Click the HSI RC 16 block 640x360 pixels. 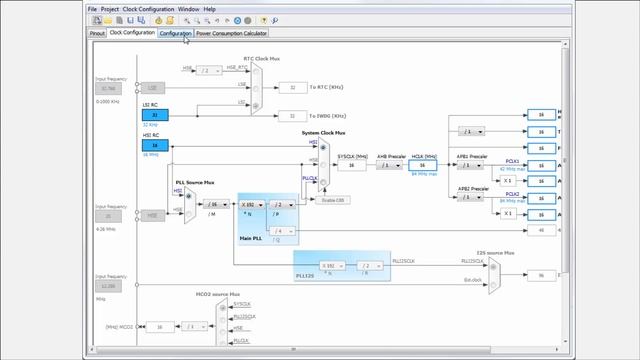pos(155,145)
